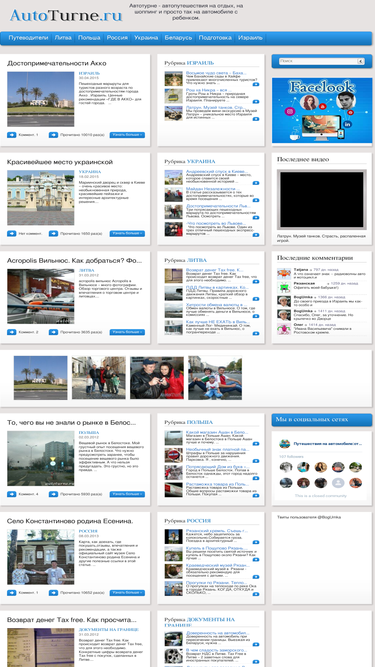Open the AutoTurne.ru logo

click(x=66, y=15)
